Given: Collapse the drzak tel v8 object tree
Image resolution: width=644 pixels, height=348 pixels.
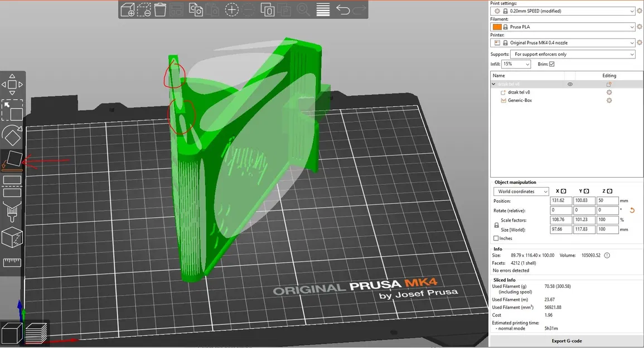Looking at the screenshot, I should click(x=493, y=84).
